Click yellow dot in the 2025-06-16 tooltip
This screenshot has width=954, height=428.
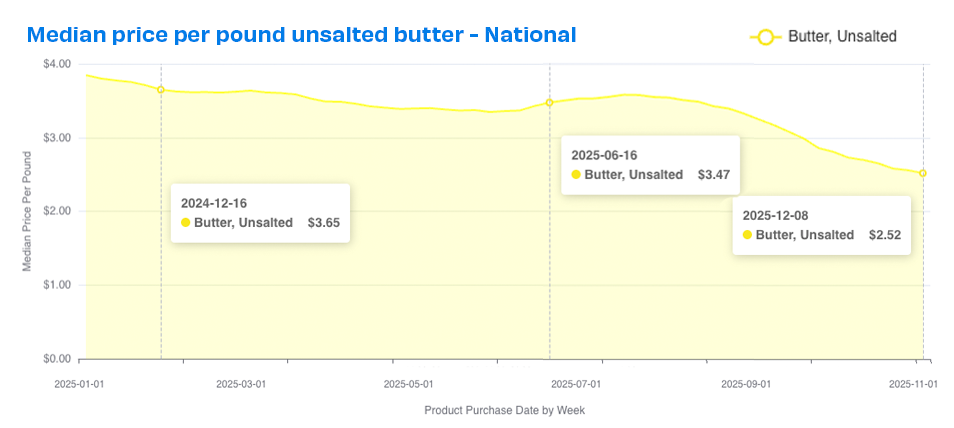[x=576, y=174]
